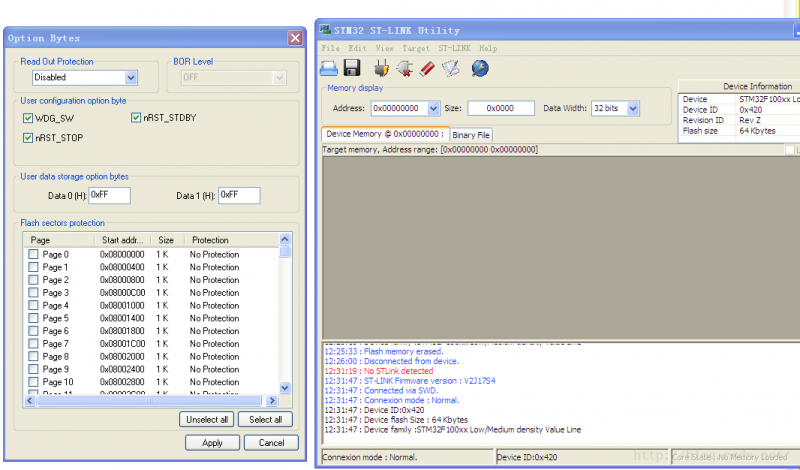
Task: Click the Device ID 0x420 value cell
Action: click(x=751, y=110)
